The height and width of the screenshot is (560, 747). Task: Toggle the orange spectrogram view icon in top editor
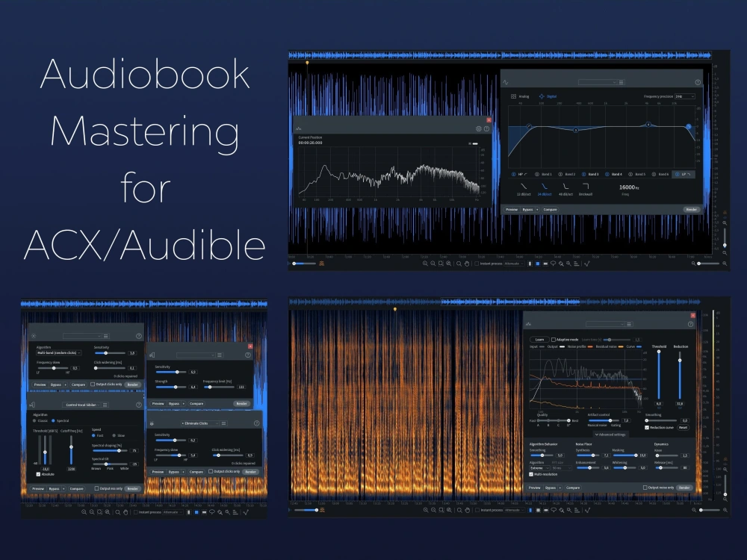321,264
